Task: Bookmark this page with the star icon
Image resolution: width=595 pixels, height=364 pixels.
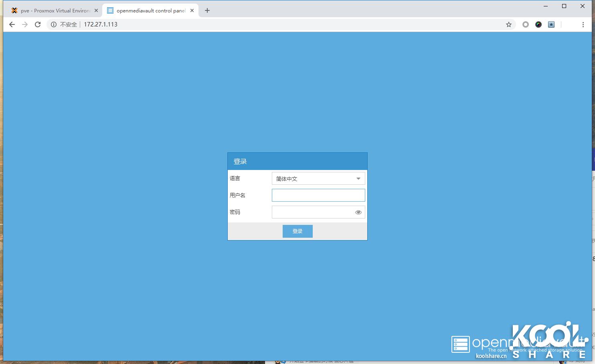Action: pyautogui.click(x=508, y=24)
